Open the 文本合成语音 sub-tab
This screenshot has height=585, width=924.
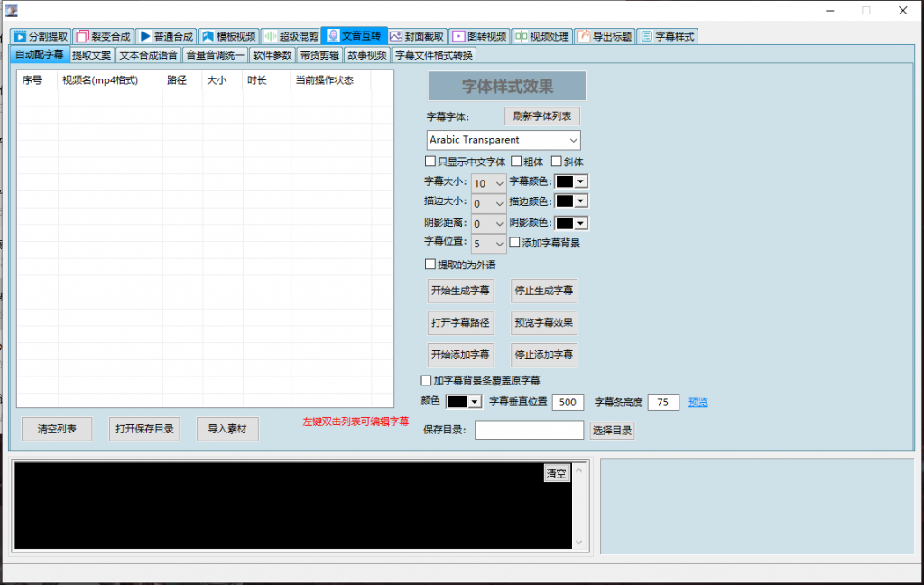148,55
